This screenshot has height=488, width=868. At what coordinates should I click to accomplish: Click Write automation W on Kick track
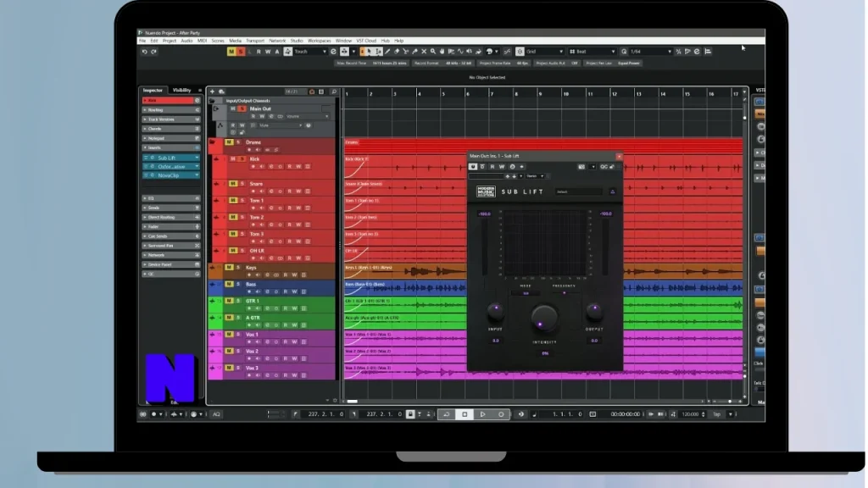298,167
